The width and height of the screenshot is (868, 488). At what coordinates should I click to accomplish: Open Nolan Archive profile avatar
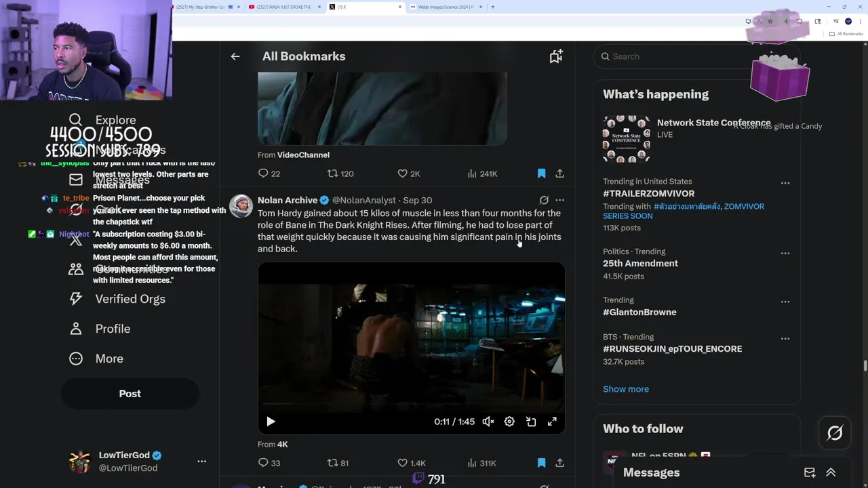[241, 206]
